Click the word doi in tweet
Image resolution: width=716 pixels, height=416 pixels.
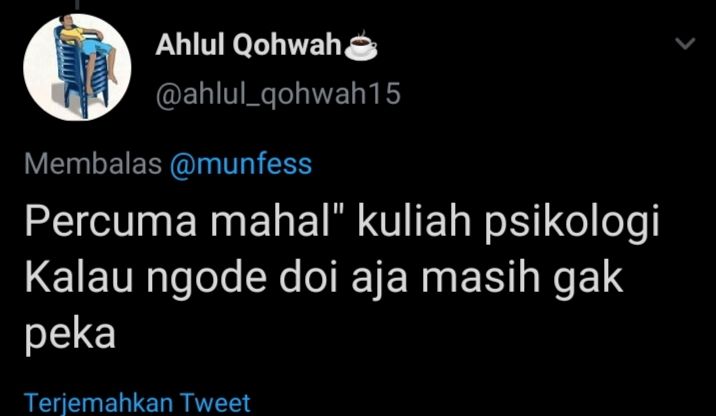[309, 277]
